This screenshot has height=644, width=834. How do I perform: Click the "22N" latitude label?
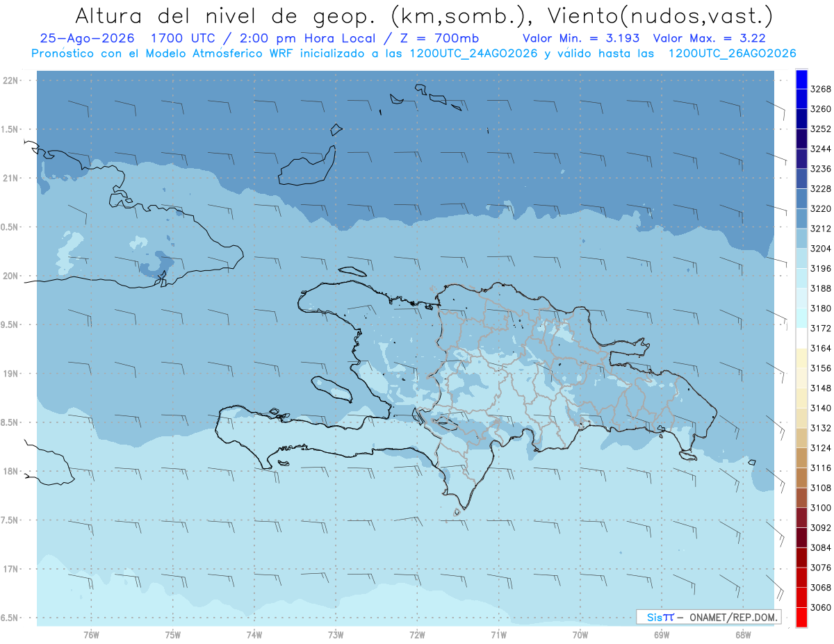click(x=11, y=81)
